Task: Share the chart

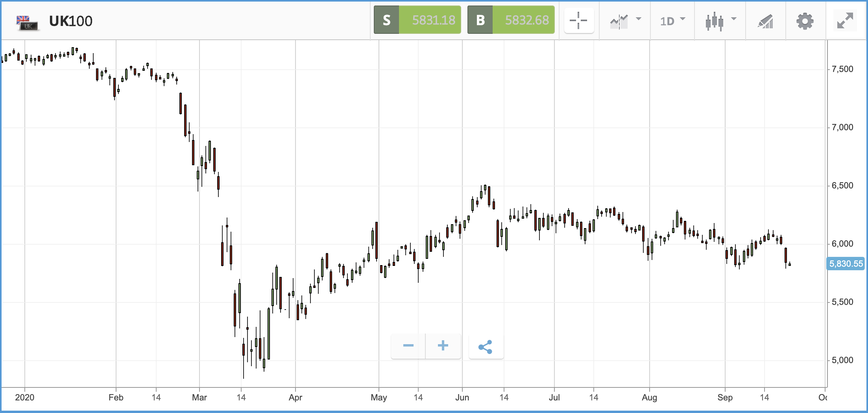Action: click(486, 347)
